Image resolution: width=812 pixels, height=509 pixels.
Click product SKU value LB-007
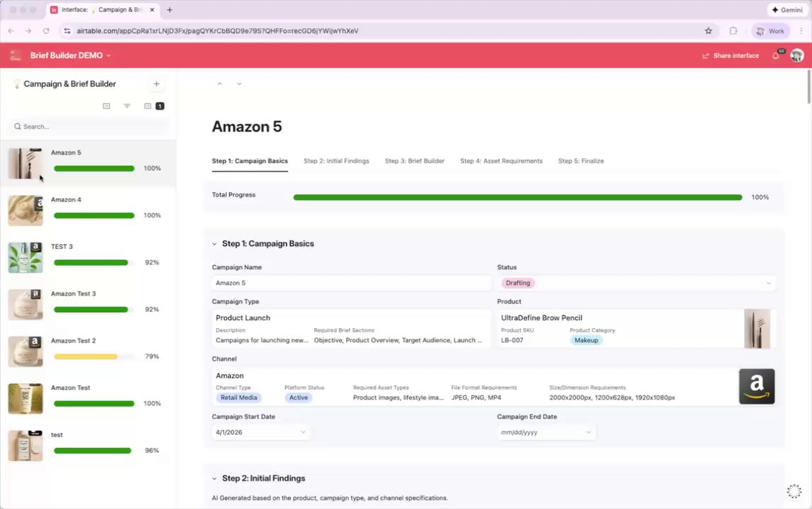(512, 340)
